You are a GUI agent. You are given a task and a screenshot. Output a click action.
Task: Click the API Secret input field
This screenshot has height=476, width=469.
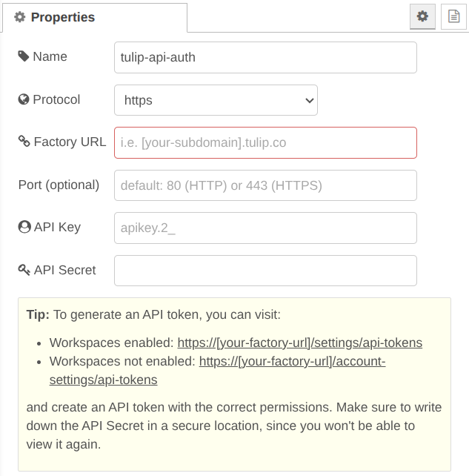(x=265, y=271)
